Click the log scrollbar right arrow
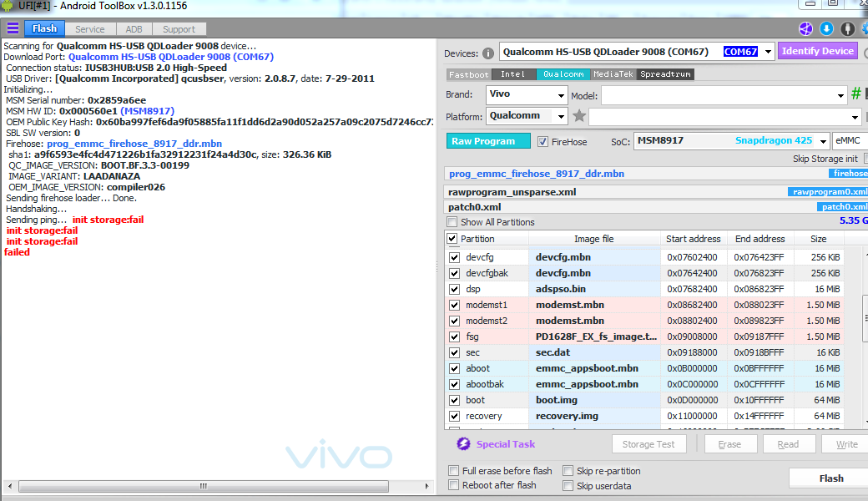This screenshot has width=868, height=501. 426,486
